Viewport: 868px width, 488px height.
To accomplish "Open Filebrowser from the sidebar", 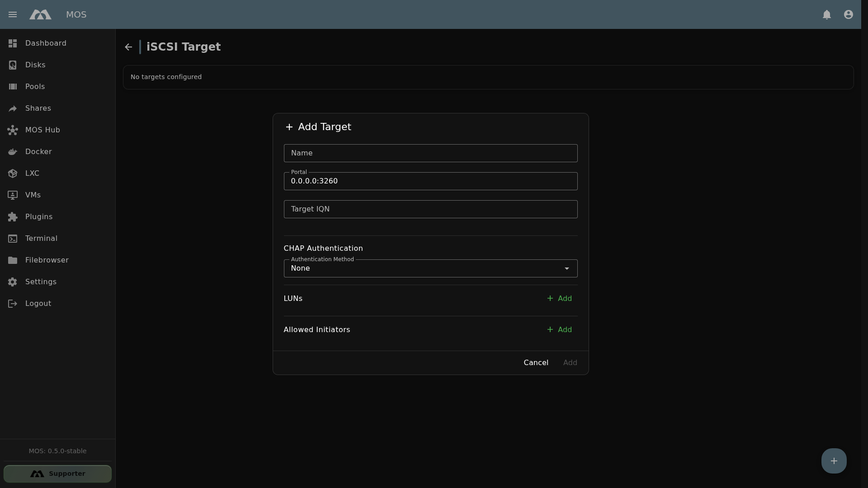I will pyautogui.click(x=57, y=260).
